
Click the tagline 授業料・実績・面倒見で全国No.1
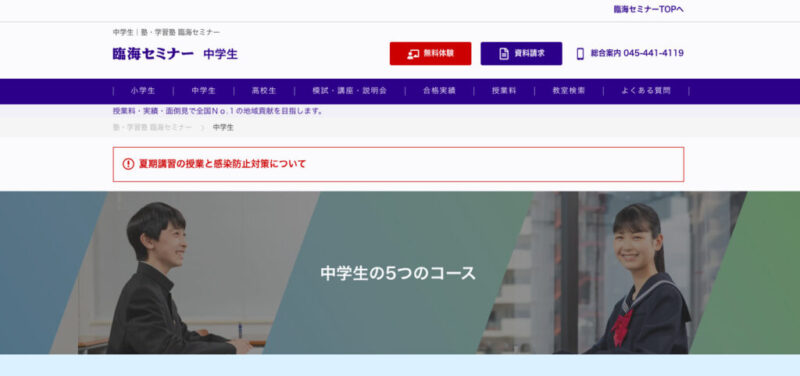218,111
